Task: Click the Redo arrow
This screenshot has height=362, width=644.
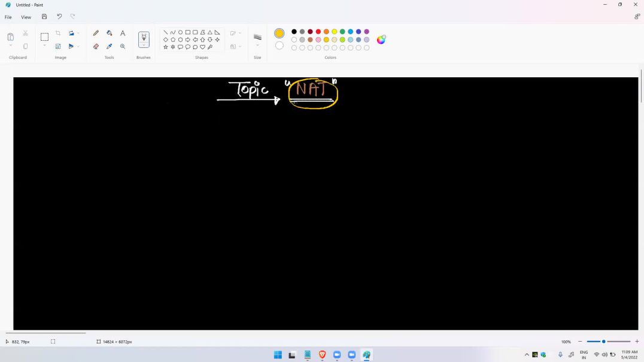Action: point(72,16)
